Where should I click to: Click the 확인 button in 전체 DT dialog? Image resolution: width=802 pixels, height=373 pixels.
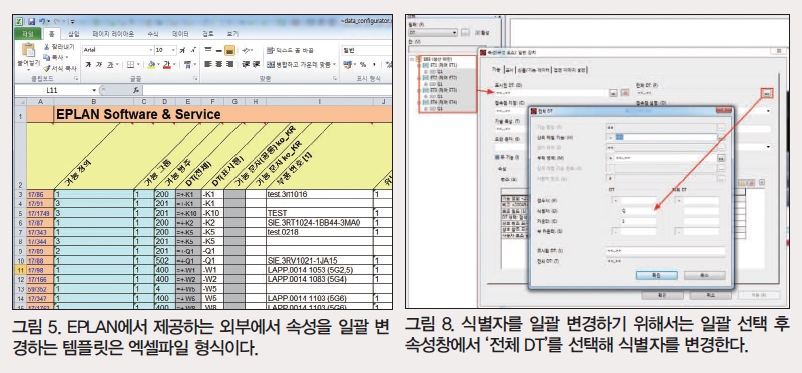tap(657, 275)
